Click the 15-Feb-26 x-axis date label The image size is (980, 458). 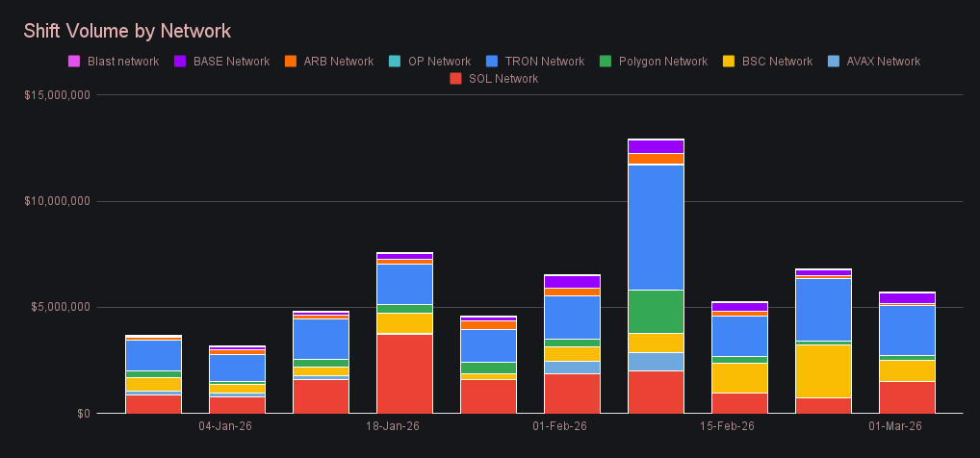(728, 426)
